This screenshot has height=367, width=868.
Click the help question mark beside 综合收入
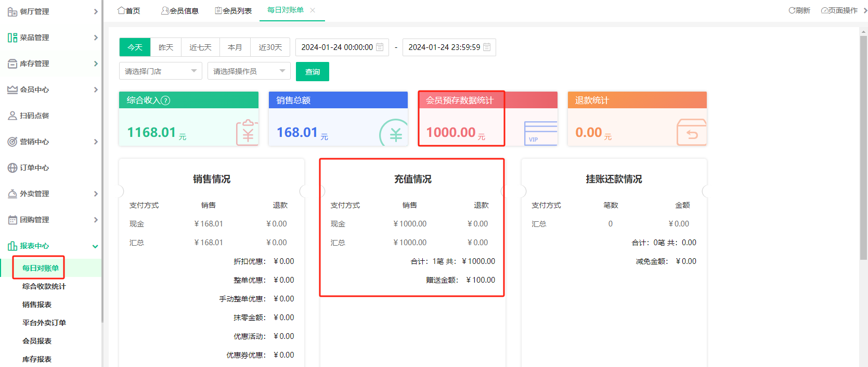(x=165, y=100)
